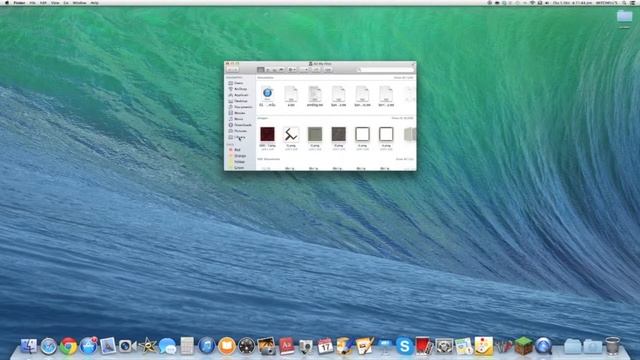Switch Finder to list view
The width and height of the screenshot is (640, 360).
tap(268, 70)
